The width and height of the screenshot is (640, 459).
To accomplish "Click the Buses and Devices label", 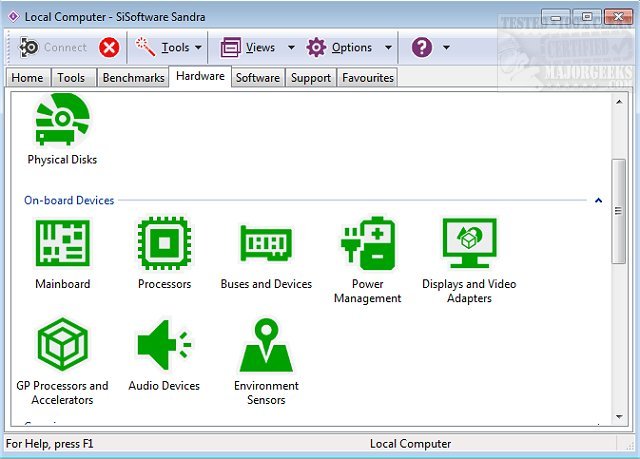I will tap(266, 284).
